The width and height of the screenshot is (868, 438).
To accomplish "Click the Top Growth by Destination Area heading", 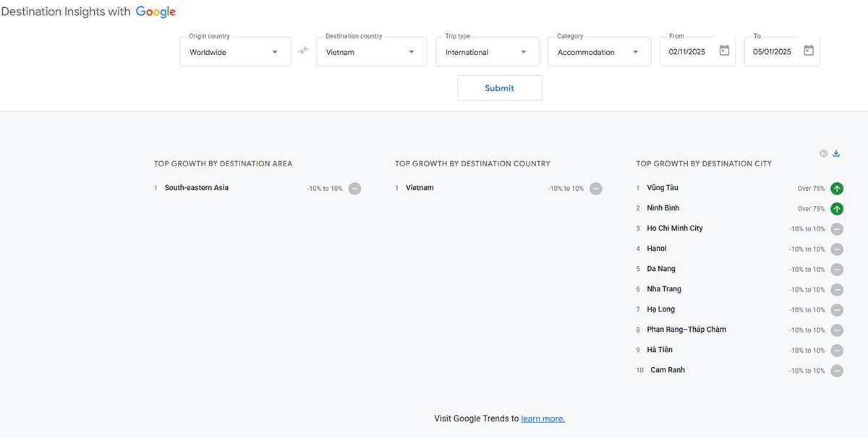I will 224,164.
